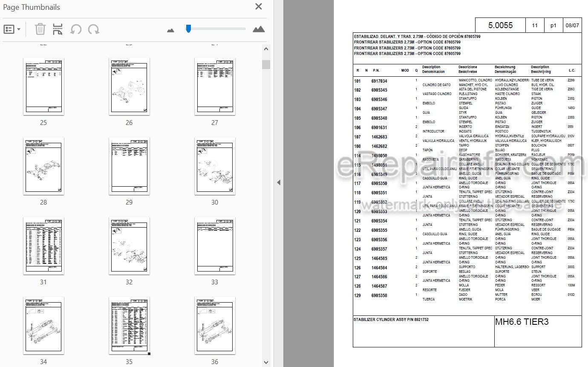Open page 32 thumbnail
588x367 pixels.
click(129, 246)
